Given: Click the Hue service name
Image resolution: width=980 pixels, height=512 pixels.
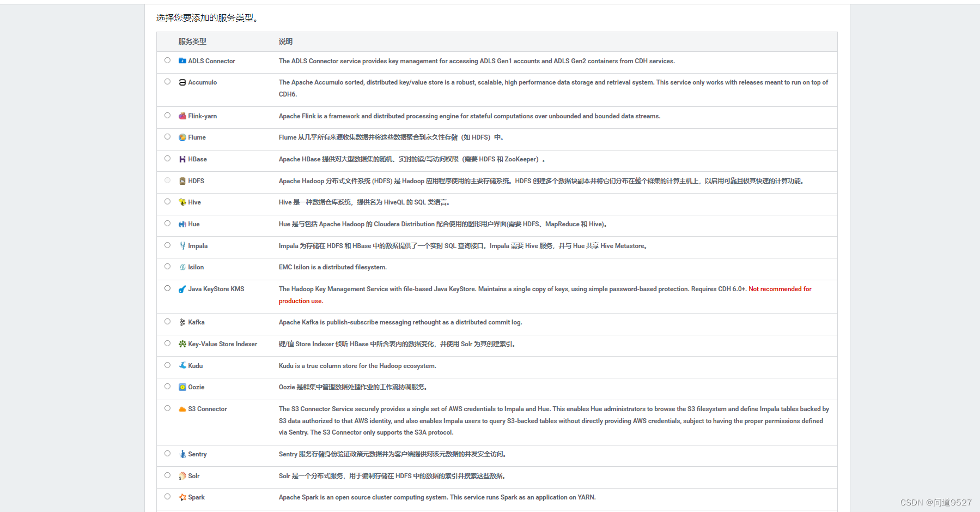Looking at the screenshot, I should 194,224.
